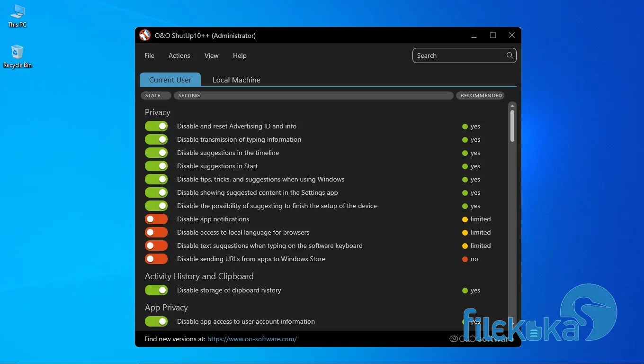This screenshot has height=364, width=644.
Task: Enable Disable app notifications switch
Action: [x=156, y=219]
